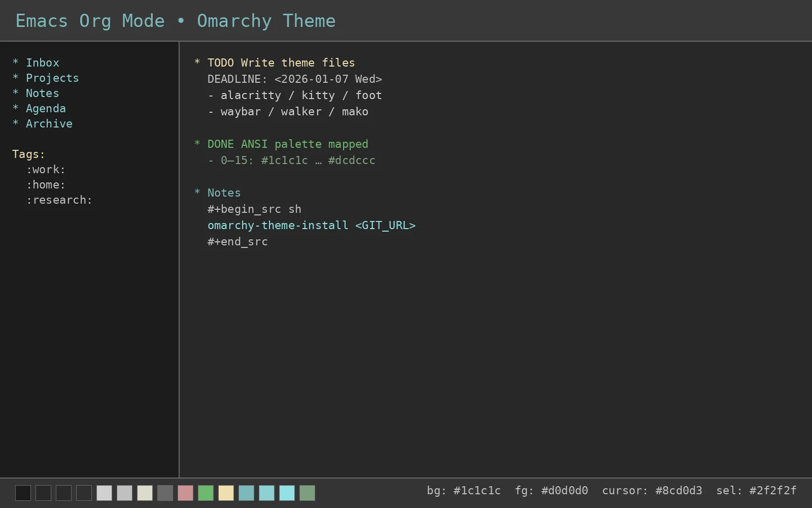Image resolution: width=812 pixels, height=508 pixels.
Task: Click the #+end_src line
Action: [238, 241]
